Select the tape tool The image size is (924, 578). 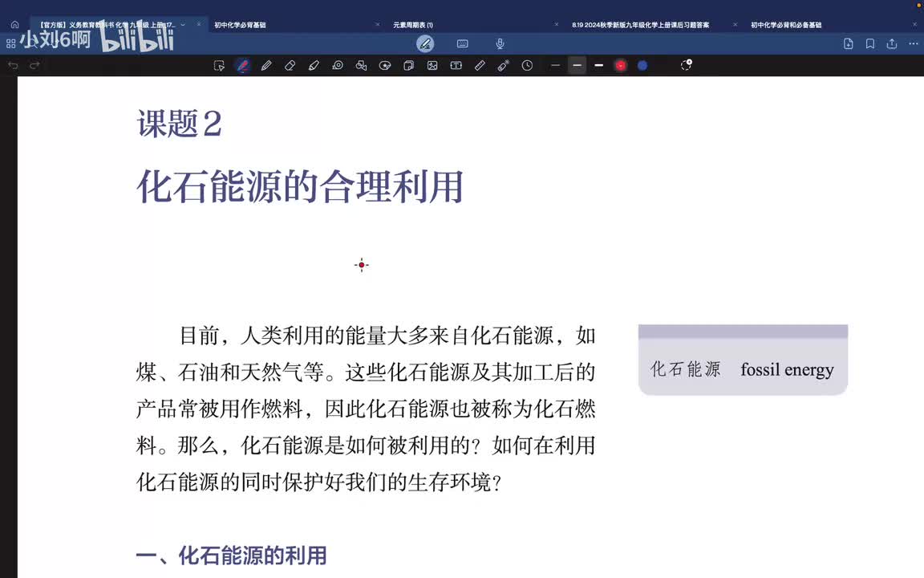tap(338, 66)
